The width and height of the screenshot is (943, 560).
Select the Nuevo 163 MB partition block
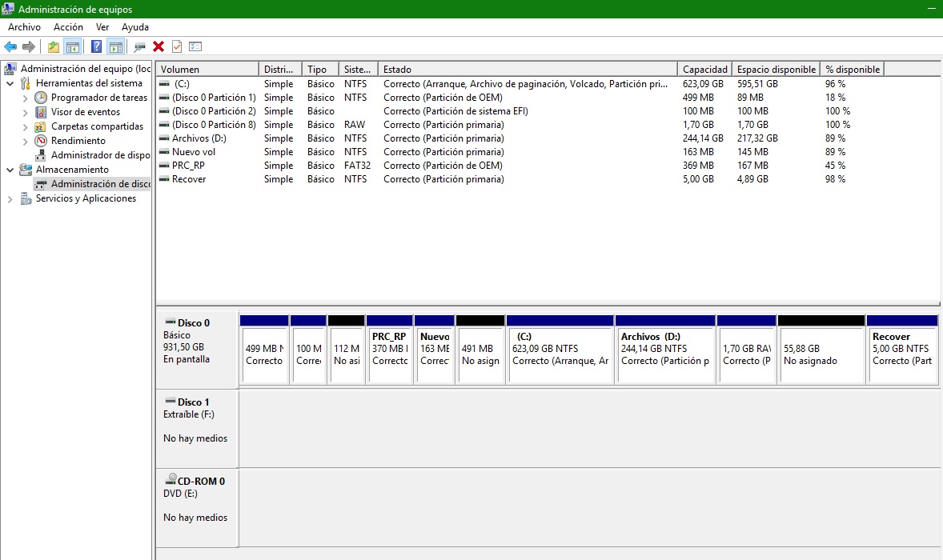point(434,349)
